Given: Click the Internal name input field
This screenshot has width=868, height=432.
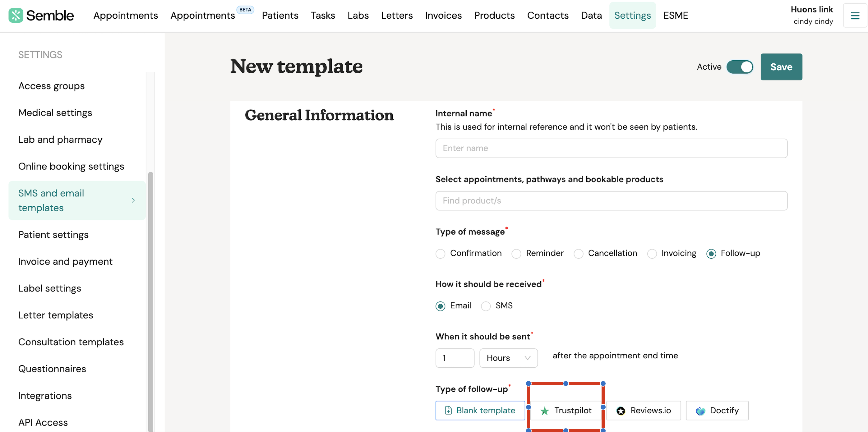Looking at the screenshot, I should (611, 148).
